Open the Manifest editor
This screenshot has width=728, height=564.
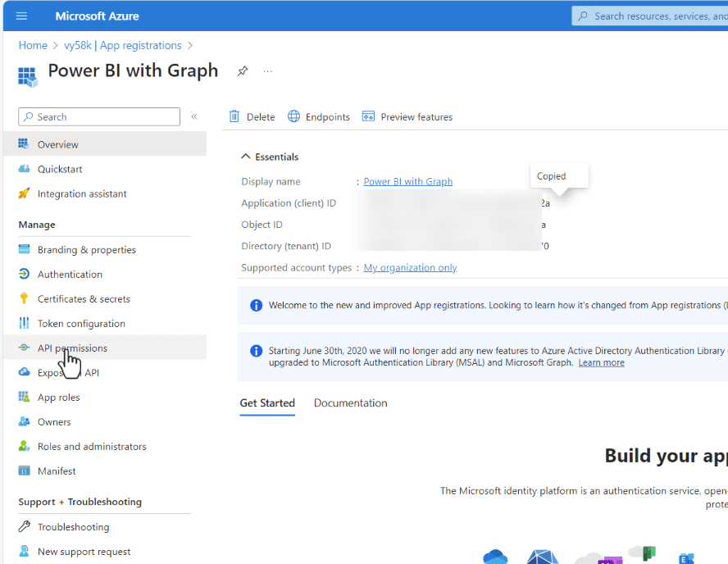(x=104, y=471)
